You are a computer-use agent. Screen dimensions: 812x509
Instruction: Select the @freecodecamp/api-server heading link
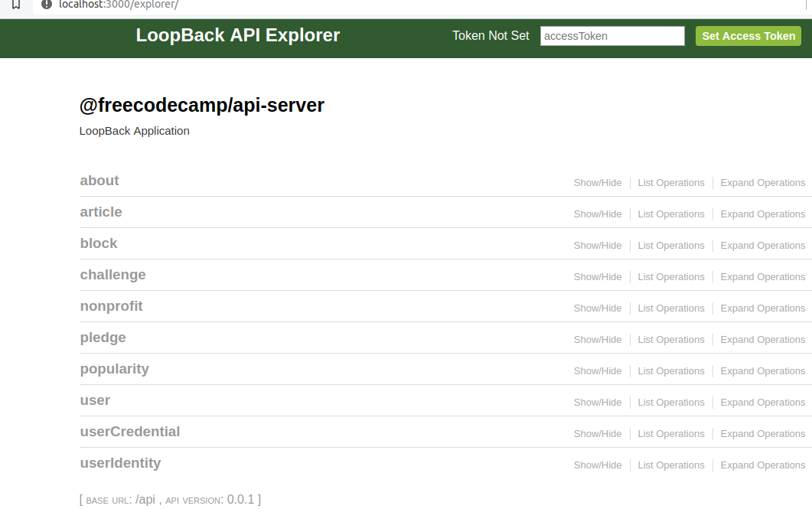202,105
